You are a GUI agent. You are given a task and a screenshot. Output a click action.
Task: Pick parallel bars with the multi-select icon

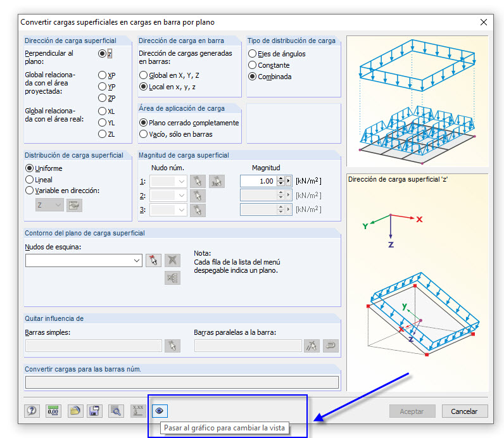pos(312,346)
